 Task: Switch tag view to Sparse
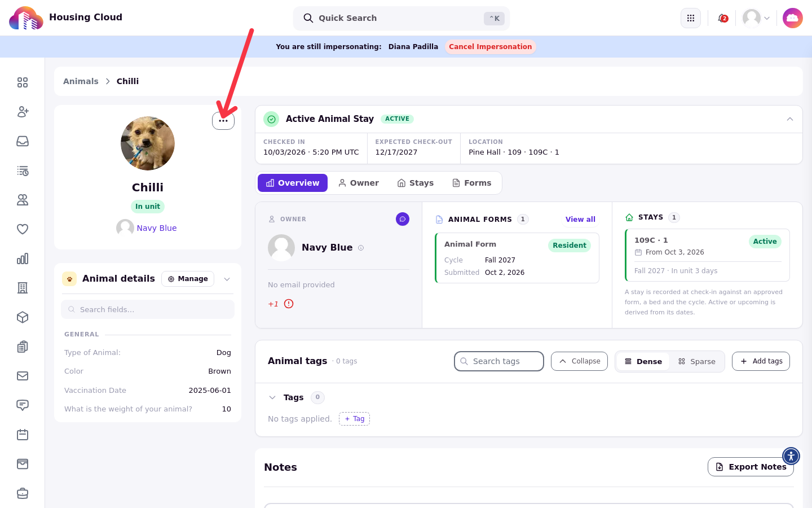coord(697,361)
